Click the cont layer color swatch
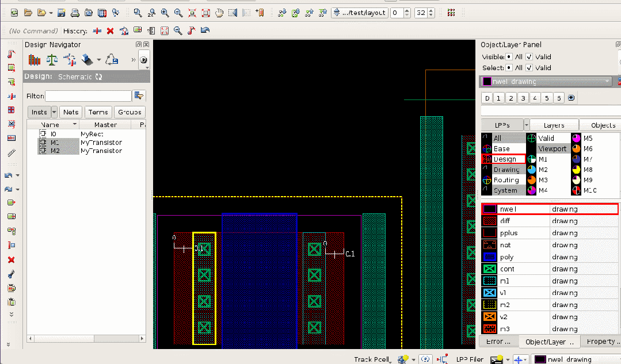 click(490, 269)
